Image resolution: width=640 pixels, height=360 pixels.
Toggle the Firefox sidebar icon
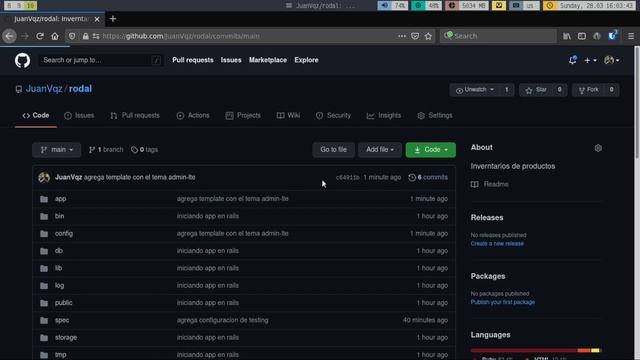(582, 36)
